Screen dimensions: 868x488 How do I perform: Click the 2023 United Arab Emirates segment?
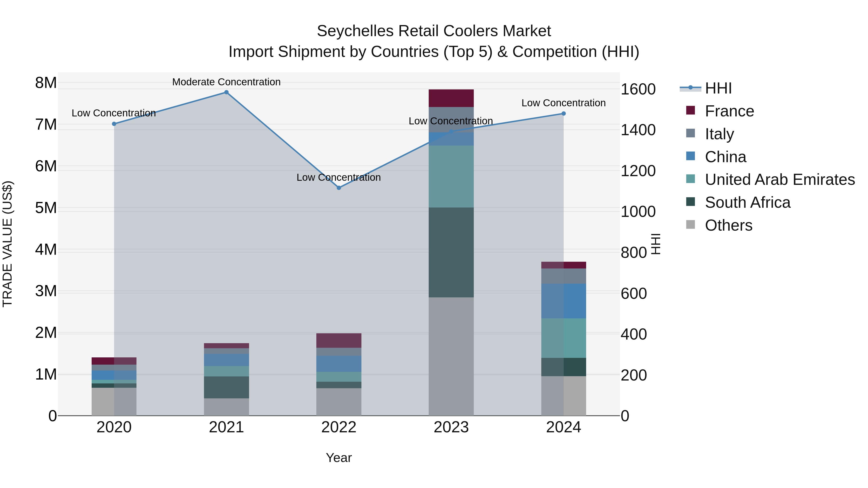coord(451,176)
